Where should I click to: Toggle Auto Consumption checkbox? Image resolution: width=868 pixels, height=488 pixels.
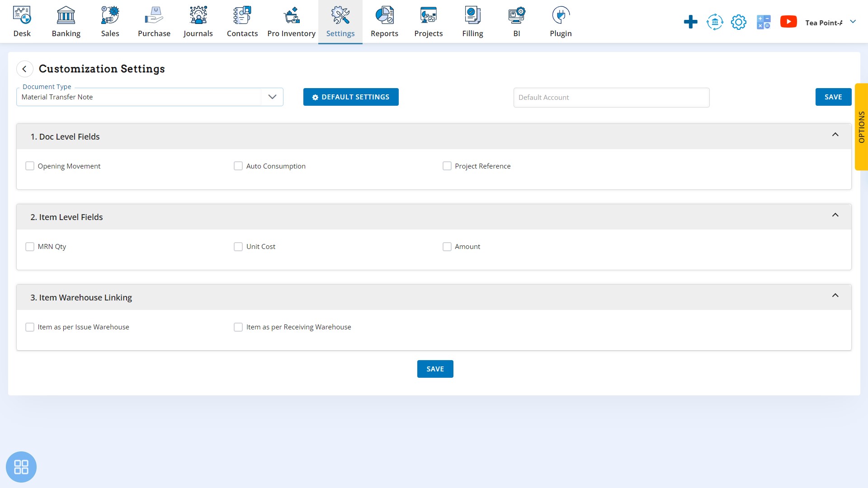(238, 166)
